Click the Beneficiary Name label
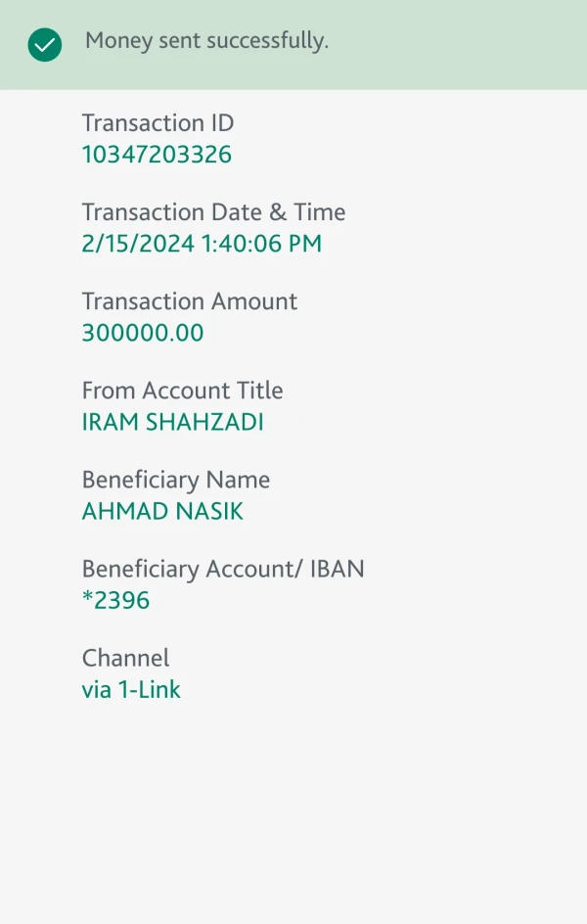Viewport: 587px width, 924px height. [175, 480]
